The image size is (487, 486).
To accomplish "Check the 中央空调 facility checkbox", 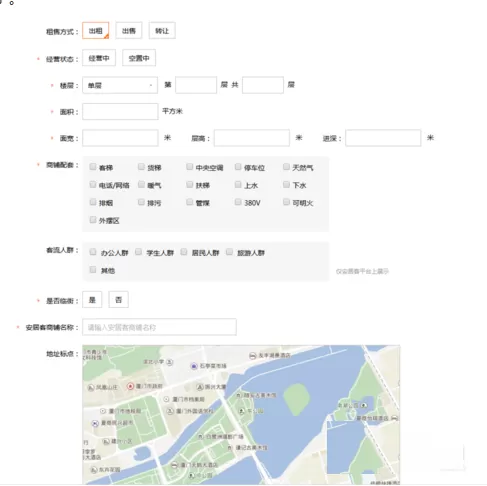I will click(x=190, y=166).
